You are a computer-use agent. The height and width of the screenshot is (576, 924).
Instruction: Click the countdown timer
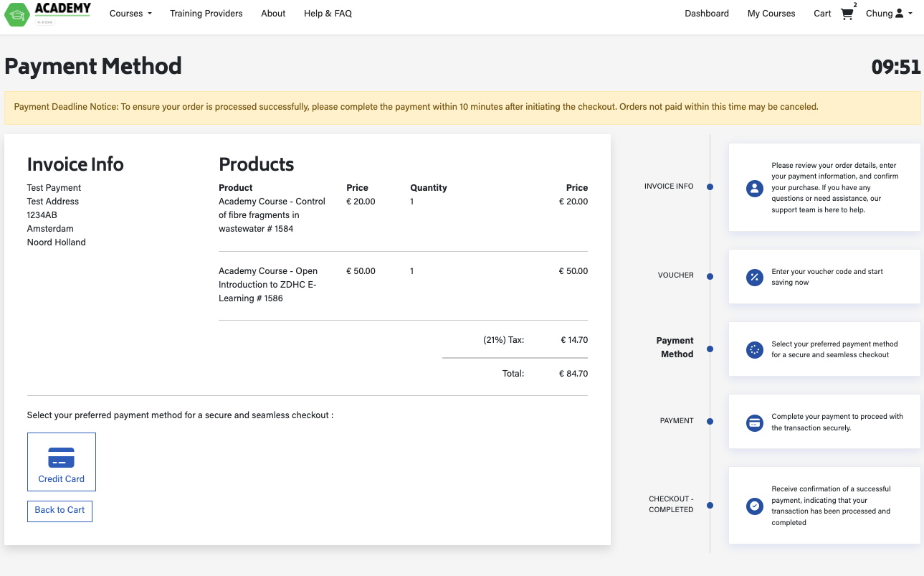coord(895,67)
